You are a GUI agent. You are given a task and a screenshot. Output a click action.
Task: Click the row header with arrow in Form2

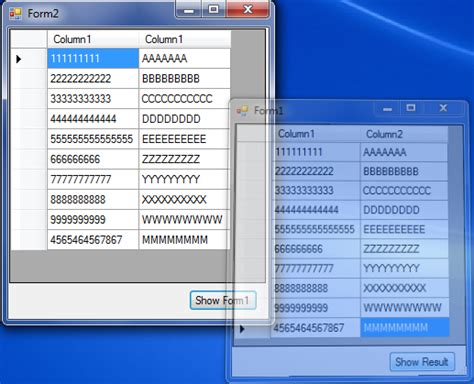click(29, 59)
